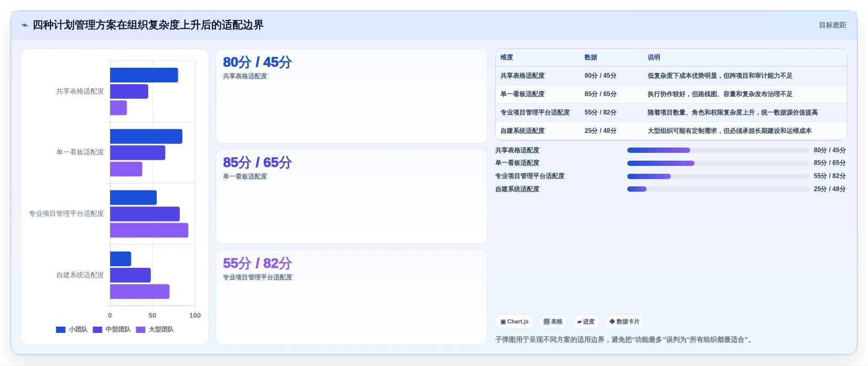
Task: Click the 表格 tag
Action: (x=553, y=321)
